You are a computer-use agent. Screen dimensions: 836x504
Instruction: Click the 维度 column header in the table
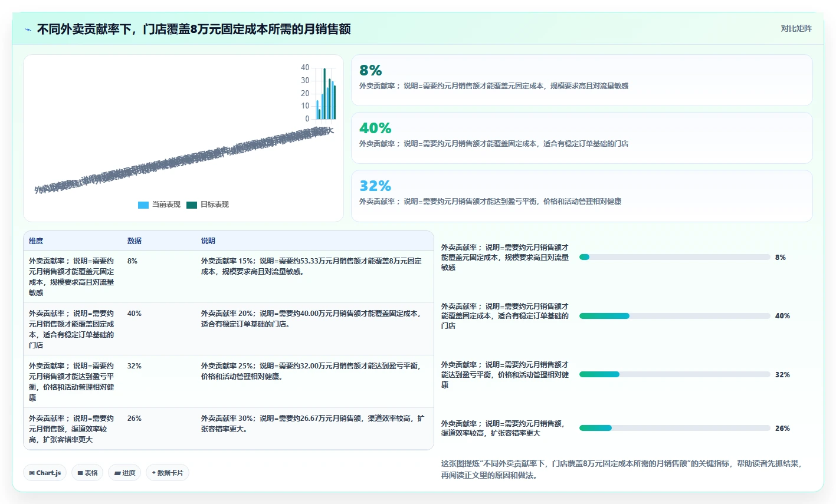pos(36,241)
